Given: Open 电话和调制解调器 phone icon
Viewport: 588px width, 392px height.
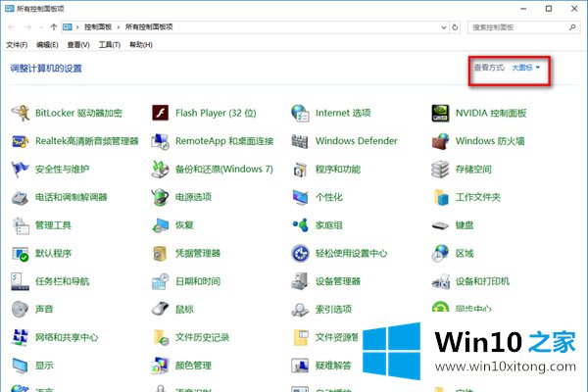Looking at the screenshot, I should pos(21,197).
